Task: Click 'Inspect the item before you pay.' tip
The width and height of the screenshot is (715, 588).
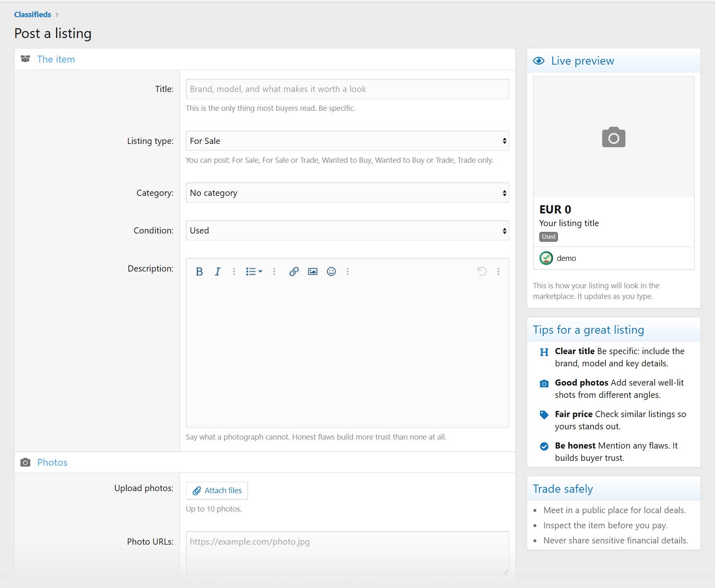Action: (605, 525)
